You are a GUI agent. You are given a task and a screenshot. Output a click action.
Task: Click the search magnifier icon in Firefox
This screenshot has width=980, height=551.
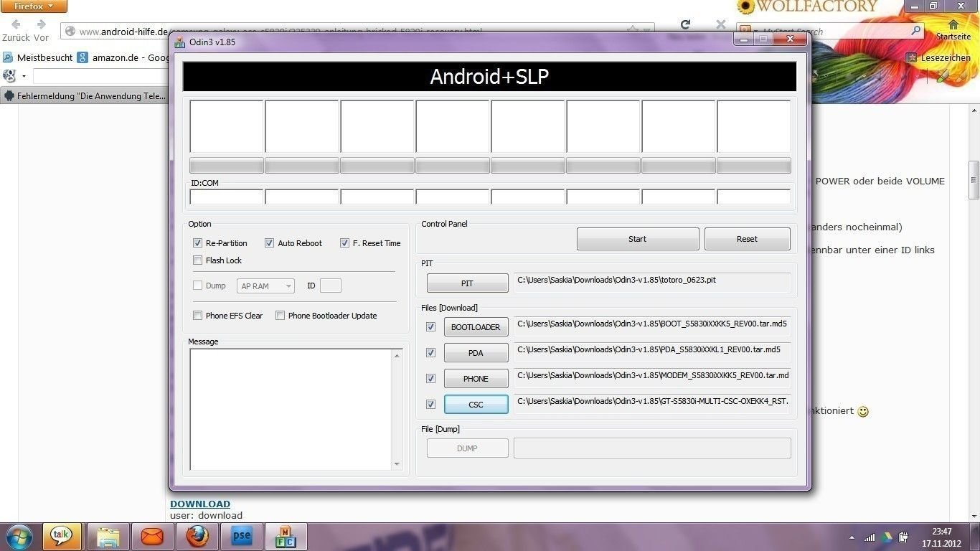[x=915, y=31]
